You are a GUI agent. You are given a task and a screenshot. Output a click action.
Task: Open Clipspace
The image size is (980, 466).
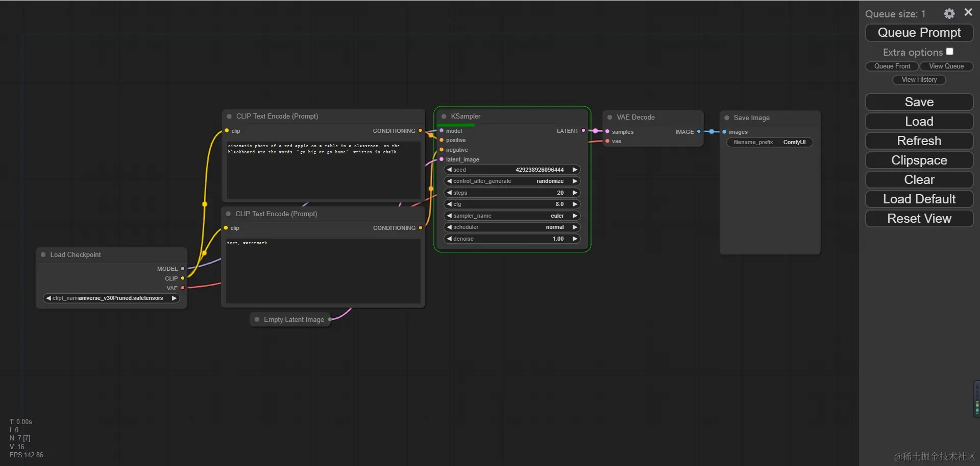pos(919,160)
